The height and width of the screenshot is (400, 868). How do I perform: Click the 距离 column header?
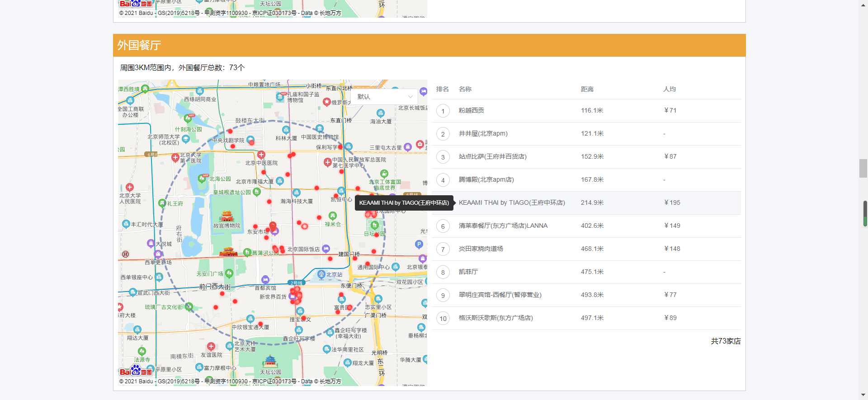point(587,89)
